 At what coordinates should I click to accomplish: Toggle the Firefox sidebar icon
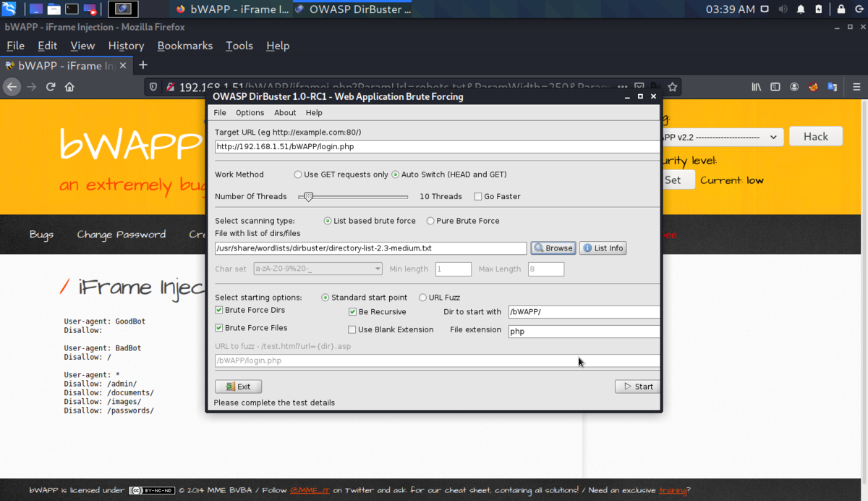click(775, 87)
